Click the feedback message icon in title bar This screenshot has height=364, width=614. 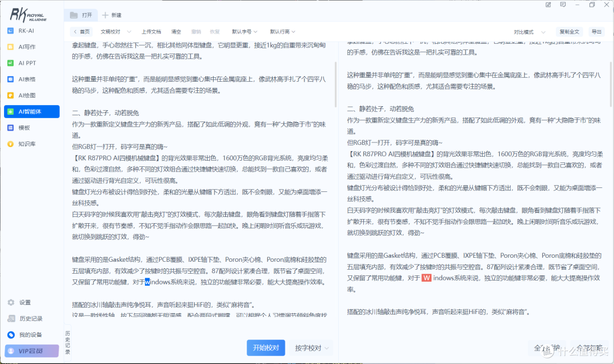click(x=563, y=5)
